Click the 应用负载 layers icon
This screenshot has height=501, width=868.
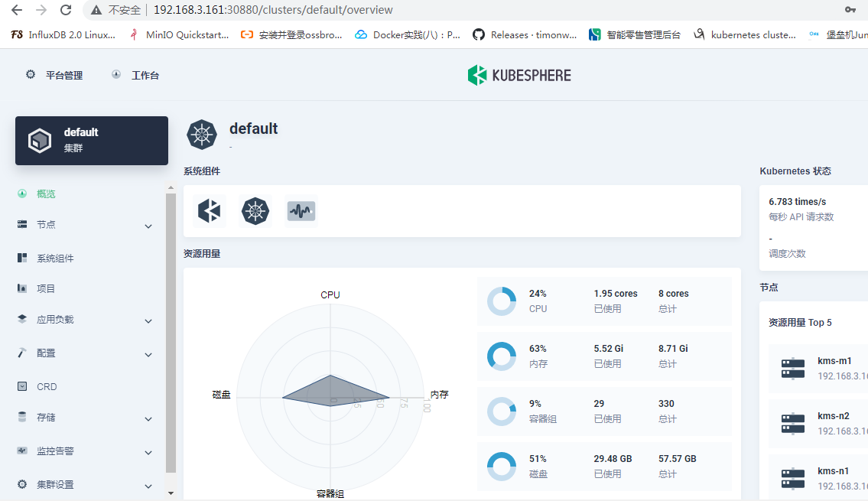[22, 319]
